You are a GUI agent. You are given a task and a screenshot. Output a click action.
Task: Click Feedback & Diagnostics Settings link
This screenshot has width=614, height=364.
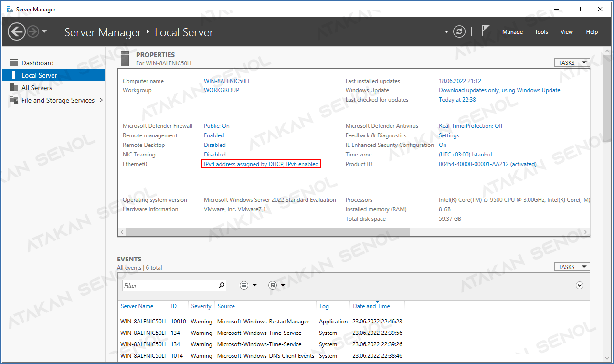(x=449, y=135)
